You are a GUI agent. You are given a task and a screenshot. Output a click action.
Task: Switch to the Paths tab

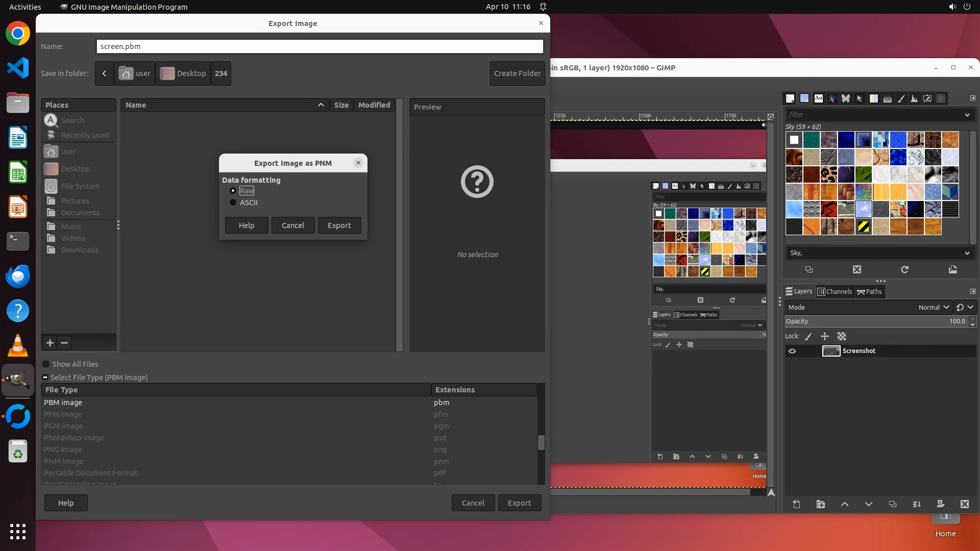coord(869,292)
